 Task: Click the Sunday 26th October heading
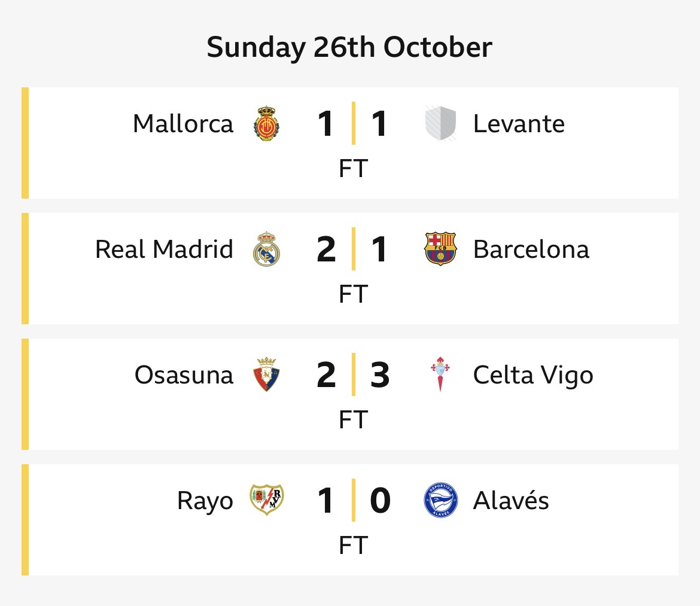pyautogui.click(x=349, y=47)
